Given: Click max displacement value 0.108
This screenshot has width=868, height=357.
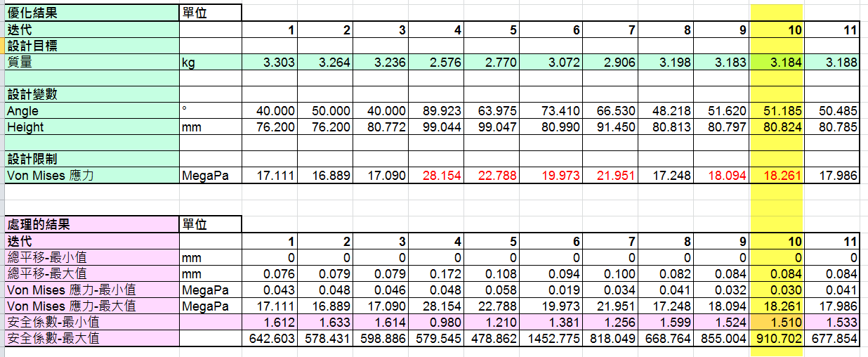Looking at the screenshot, I should [492, 273].
